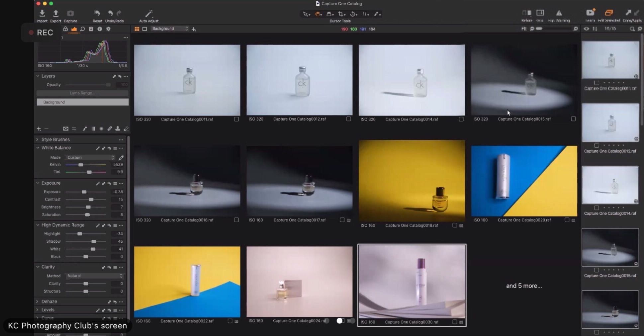Viewport: 644px width, 336px height.
Task: Select the Rotate cursor tool
Action: (x=353, y=14)
